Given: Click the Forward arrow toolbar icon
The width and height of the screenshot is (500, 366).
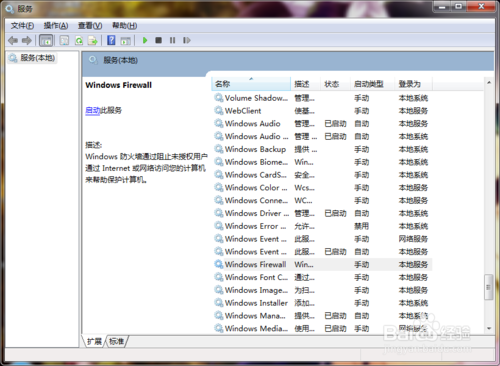Looking at the screenshot, I should click(27, 41).
